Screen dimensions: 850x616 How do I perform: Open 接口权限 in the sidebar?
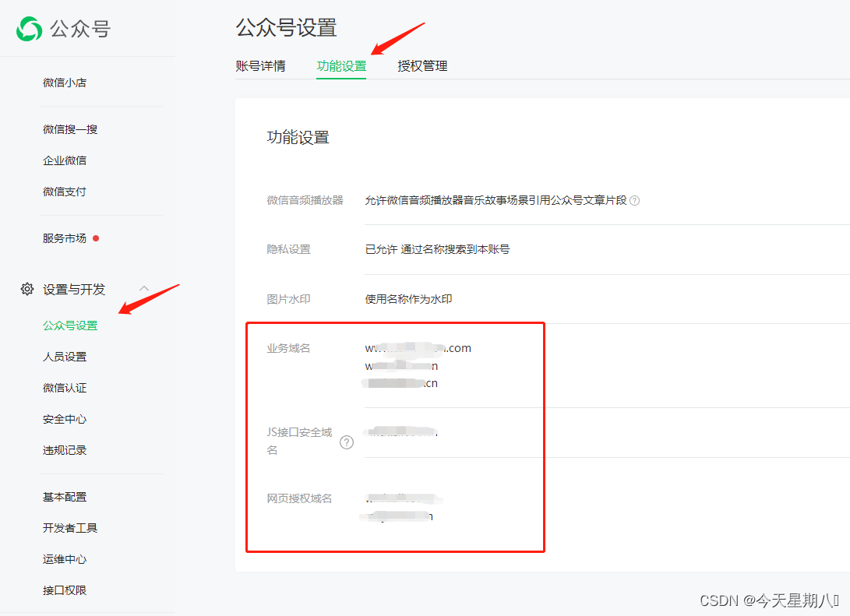65,590
